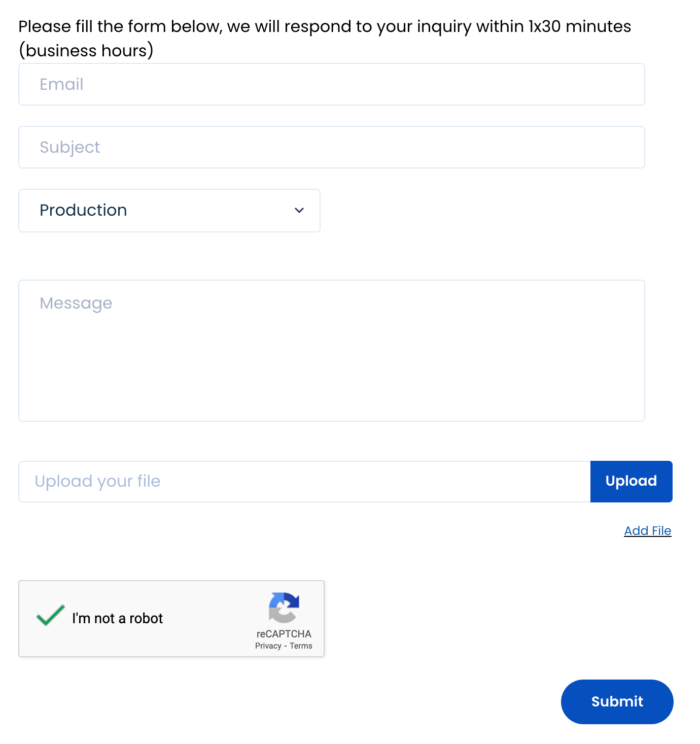Open the Production category dropdown
Image resolution: width=700 pixels, height=744 pixels.
tap(169, 210)
